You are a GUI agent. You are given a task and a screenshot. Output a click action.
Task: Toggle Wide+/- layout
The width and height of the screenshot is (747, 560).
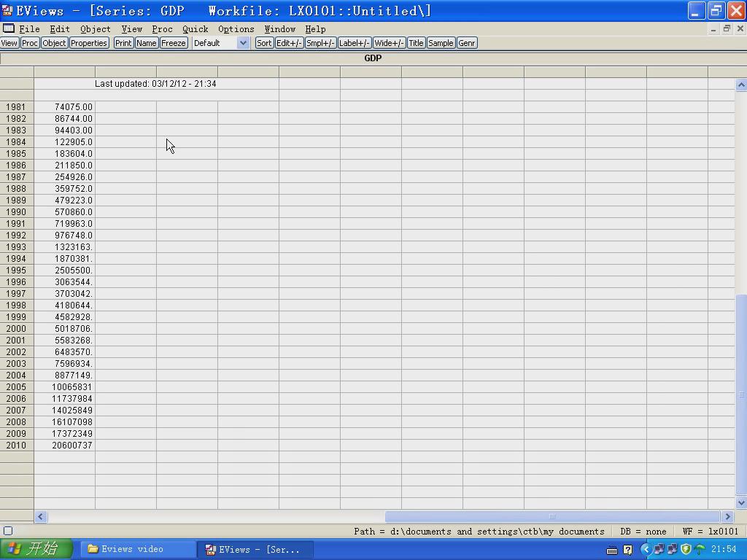click(390, 43)
